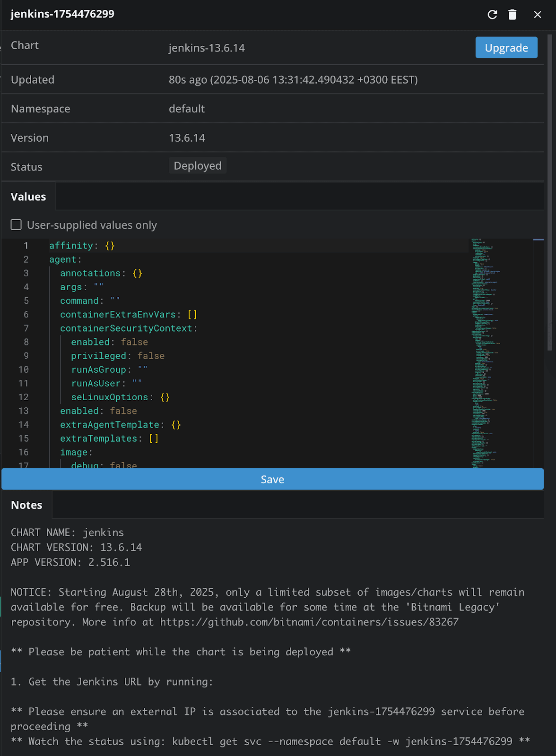Screen dimensions: 556x756
Task: Click the panel vertical scrollbar
Action: [x=549, y=189]
